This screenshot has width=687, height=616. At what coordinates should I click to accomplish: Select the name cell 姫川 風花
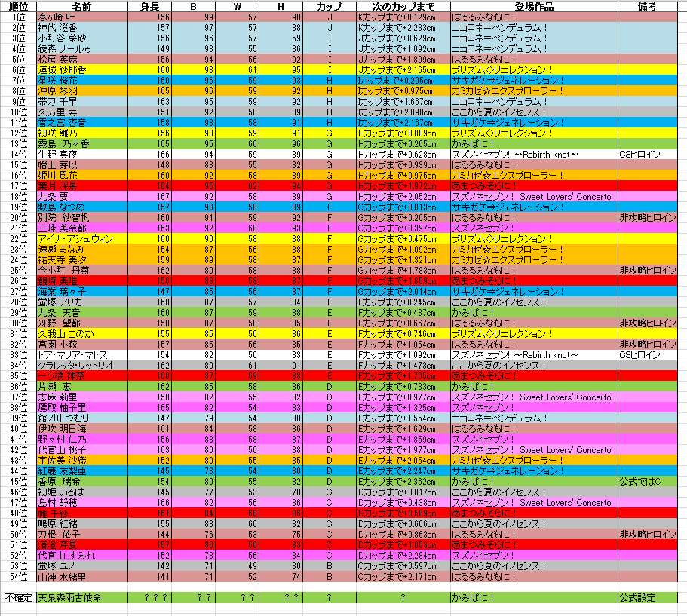click(x=82, y=175)
